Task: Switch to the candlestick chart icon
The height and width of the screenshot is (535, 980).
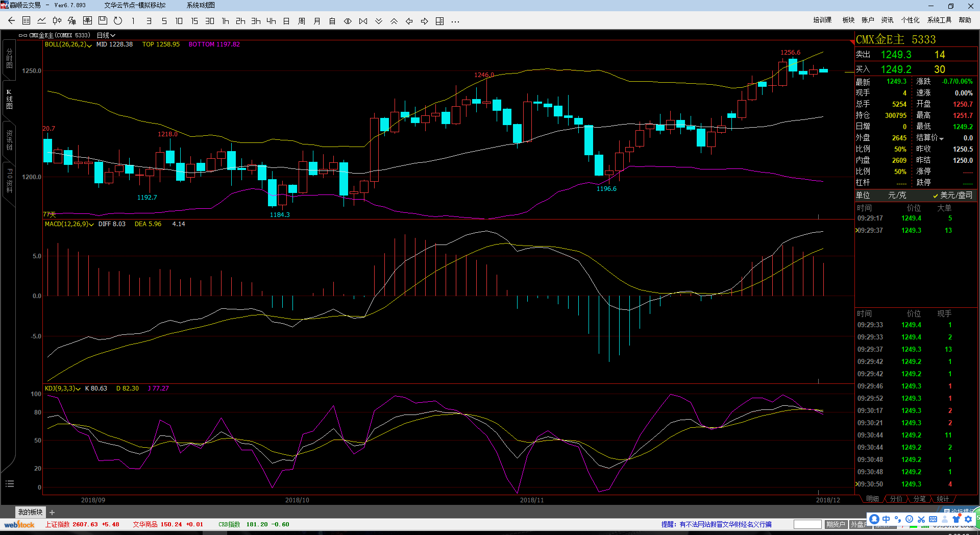Action: click(x=57, y=21)
